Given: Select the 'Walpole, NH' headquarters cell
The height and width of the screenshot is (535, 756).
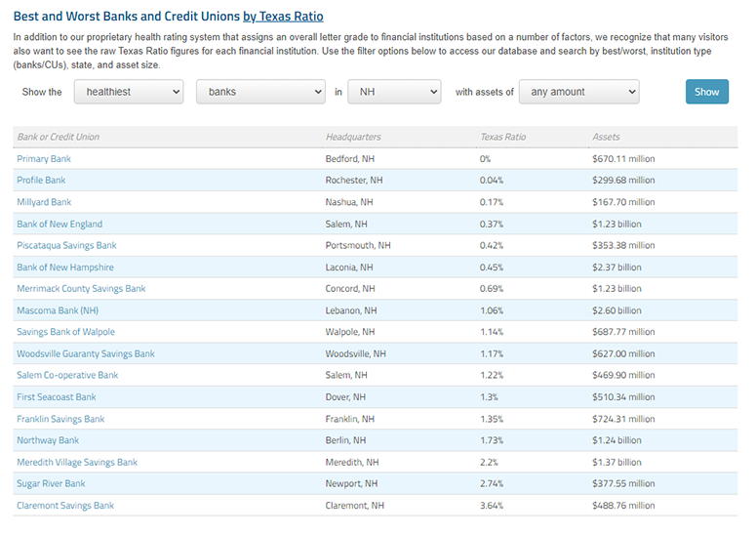Looking at the screenshot, I should (350, 332).
